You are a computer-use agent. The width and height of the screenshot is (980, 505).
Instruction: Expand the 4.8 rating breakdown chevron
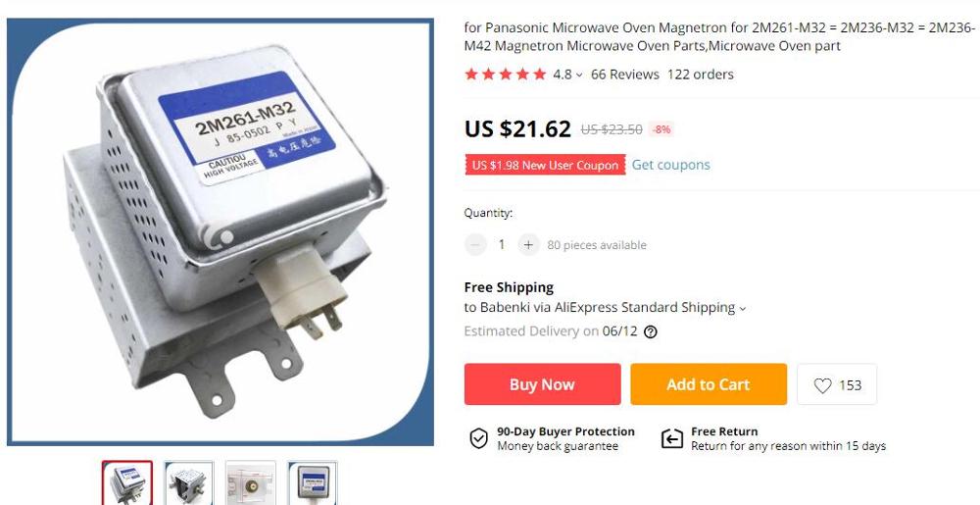(579, 75)
